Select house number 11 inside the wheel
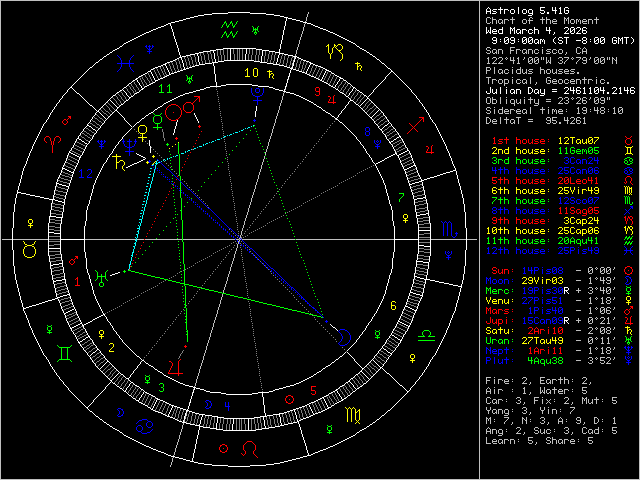Viewport: 640px width, 480px height. click(165, 89)
